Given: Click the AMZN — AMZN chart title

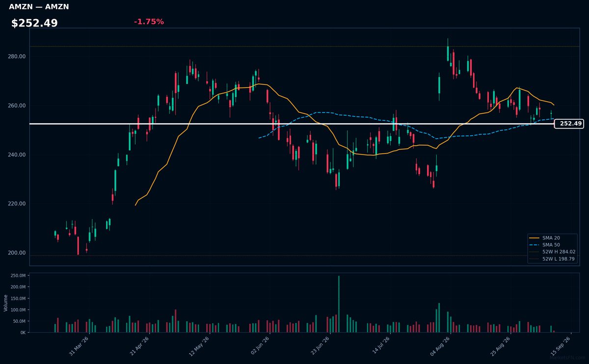Looking at the screenshot, I should coord(39,7).
